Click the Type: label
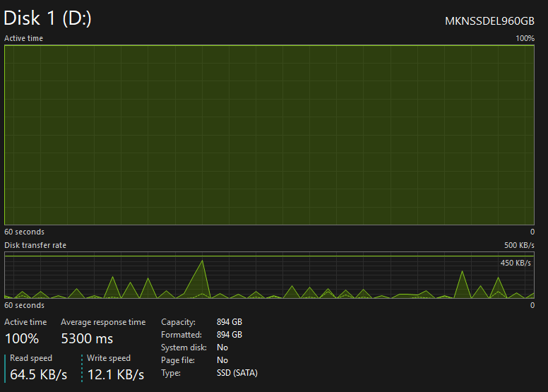Image resolution: width=548 pixels, height=392 pixels. coord(171,373)
